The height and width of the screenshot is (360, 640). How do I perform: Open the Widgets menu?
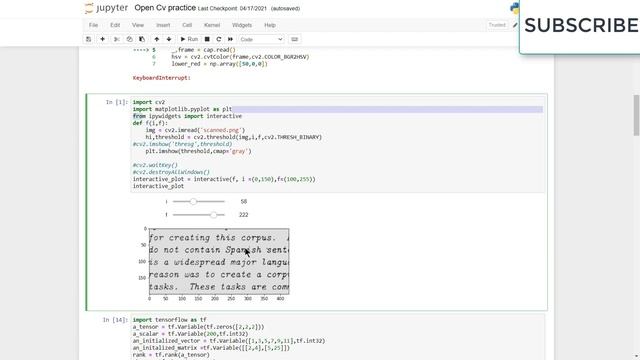click(x=242, y=25)
